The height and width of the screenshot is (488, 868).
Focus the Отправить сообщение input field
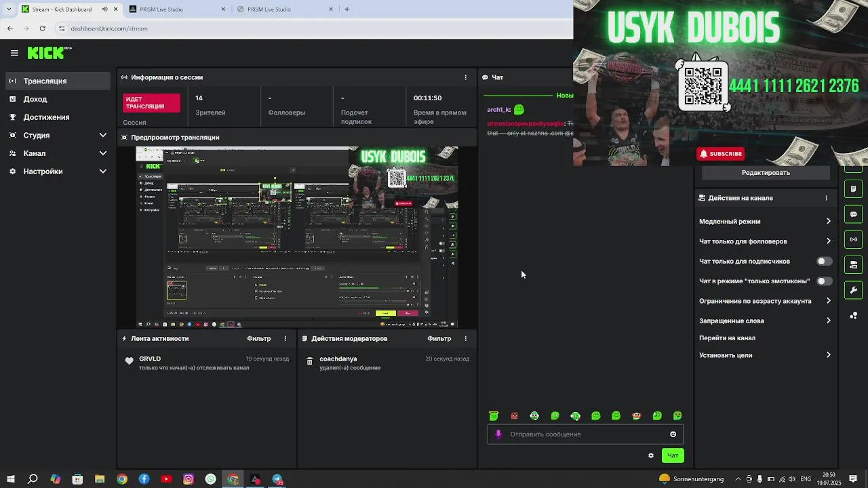point(585,434)
